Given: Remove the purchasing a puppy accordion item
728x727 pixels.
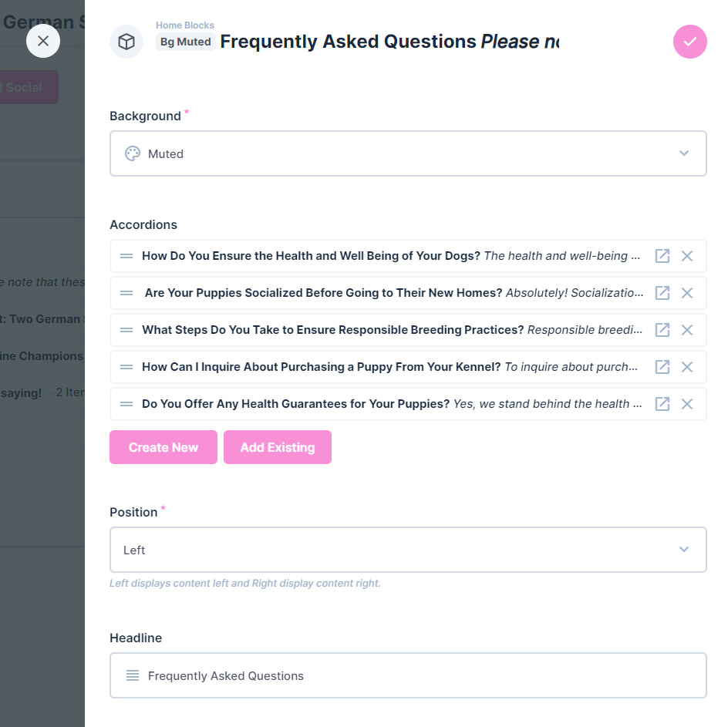Looking at the screenshot, I should [x=686, y=367].
